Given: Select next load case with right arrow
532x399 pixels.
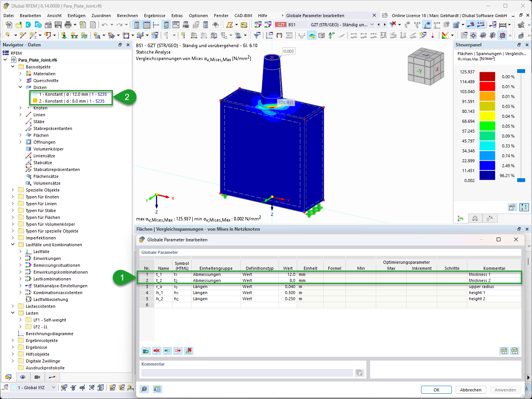Looking at the screenshot, I should (385, 25).
